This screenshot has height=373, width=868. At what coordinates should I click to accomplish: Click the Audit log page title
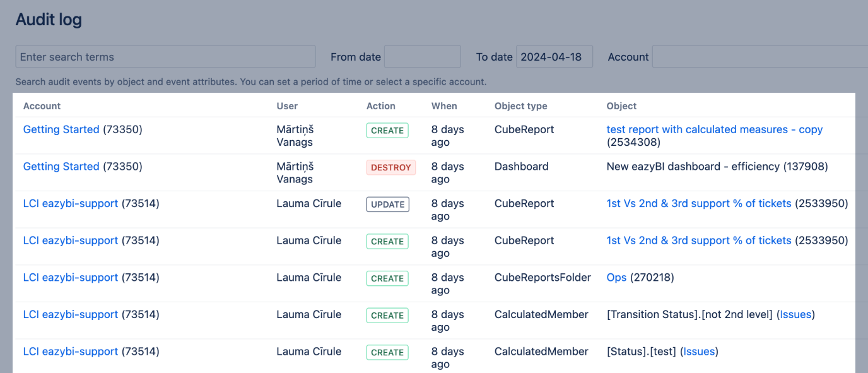coord(49,19)
